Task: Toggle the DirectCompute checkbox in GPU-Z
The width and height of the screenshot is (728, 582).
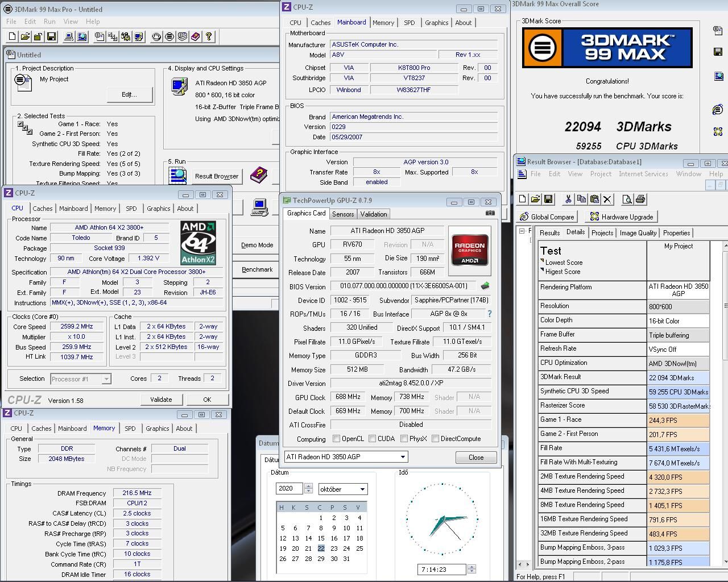Action: [435, 439]
